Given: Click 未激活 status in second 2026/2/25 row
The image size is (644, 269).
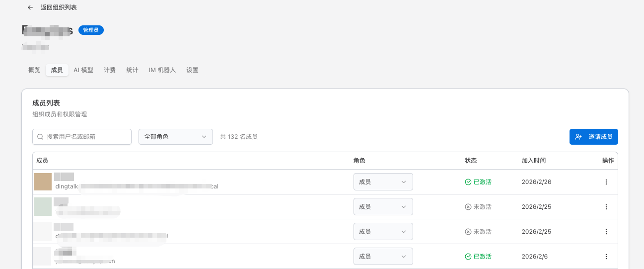Looking at the screenshot, I should pos(478,232).
